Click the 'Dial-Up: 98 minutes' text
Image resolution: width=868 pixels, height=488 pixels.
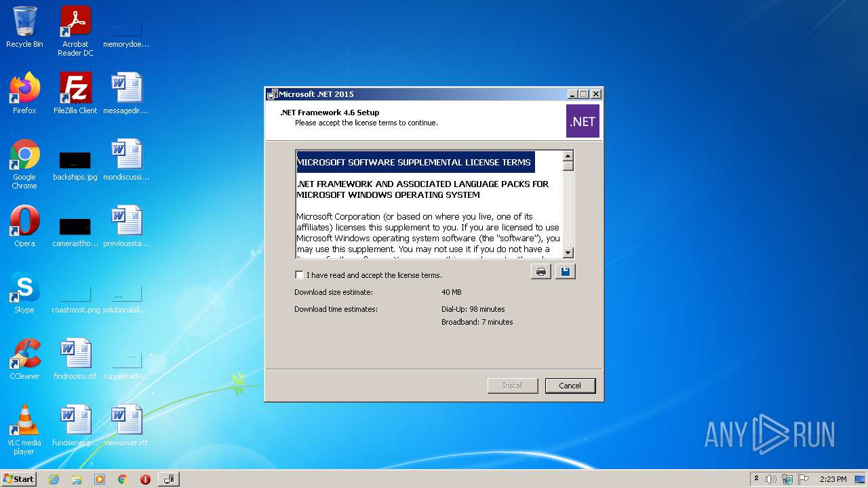pyautogui.click(x=473, y=309)
